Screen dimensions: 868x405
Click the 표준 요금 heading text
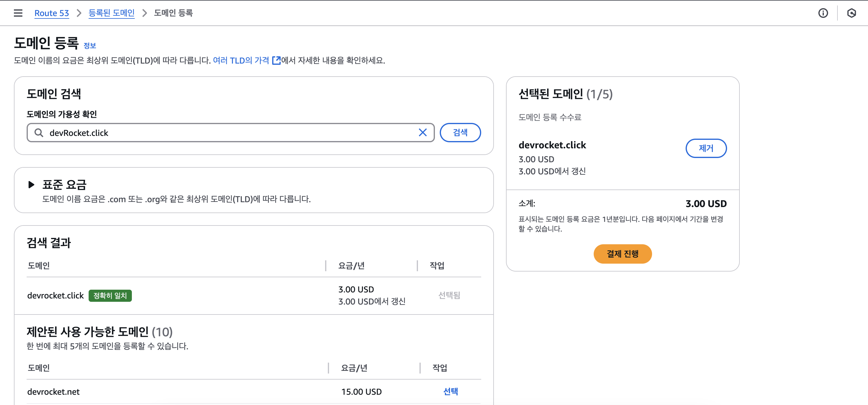tap(64, 184)
